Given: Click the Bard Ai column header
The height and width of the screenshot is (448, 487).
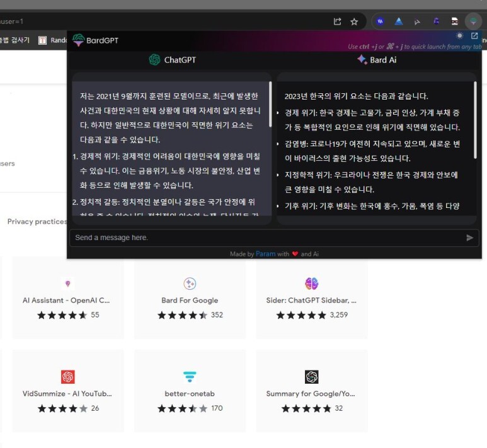Looking at the screenshot, I should click(x=377, y=60).
